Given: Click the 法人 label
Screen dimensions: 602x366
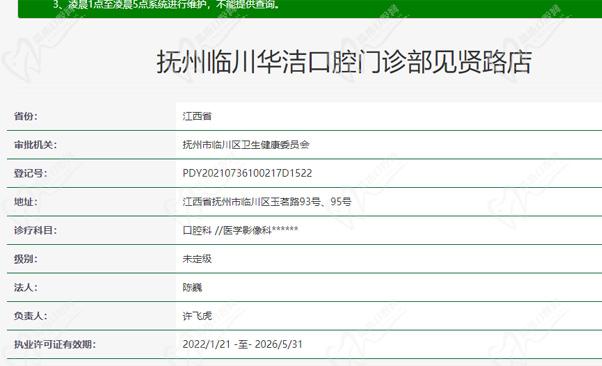Looking at the screenshot, I should coord(26,287).
